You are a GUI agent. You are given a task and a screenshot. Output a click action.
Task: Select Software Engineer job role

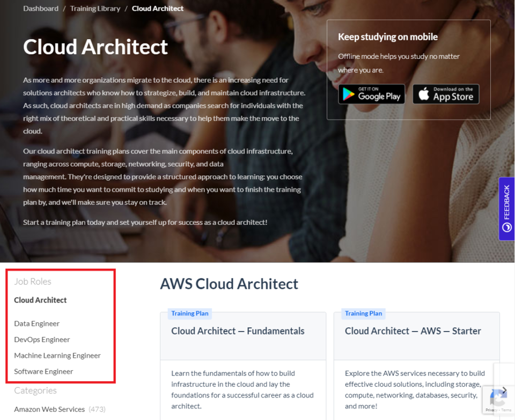click(x=43, y=371)
